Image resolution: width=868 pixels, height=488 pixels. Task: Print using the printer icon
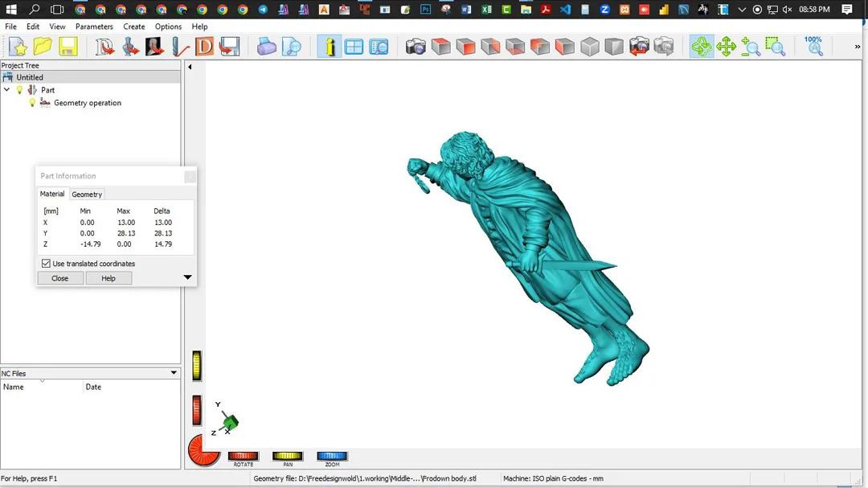[x=266, y=47]
